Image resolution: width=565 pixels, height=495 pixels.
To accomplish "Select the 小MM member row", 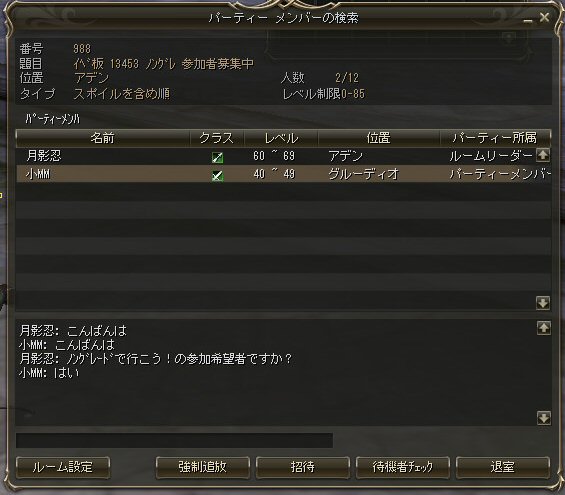I will (284, 174).
